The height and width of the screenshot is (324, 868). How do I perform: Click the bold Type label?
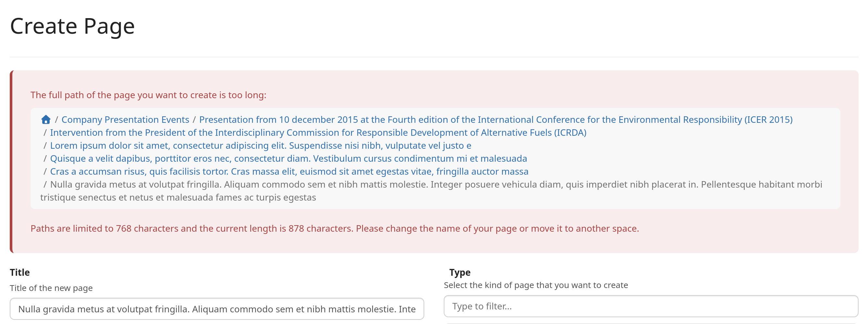(x=460, y=272)
